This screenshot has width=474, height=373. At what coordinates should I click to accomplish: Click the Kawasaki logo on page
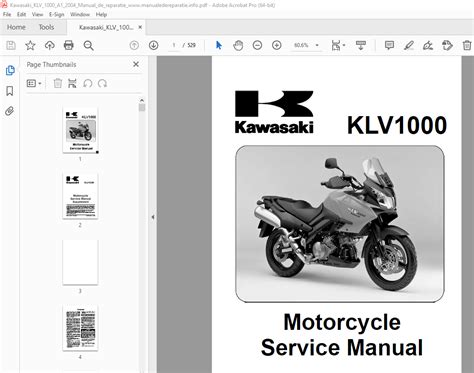[274, 112]
